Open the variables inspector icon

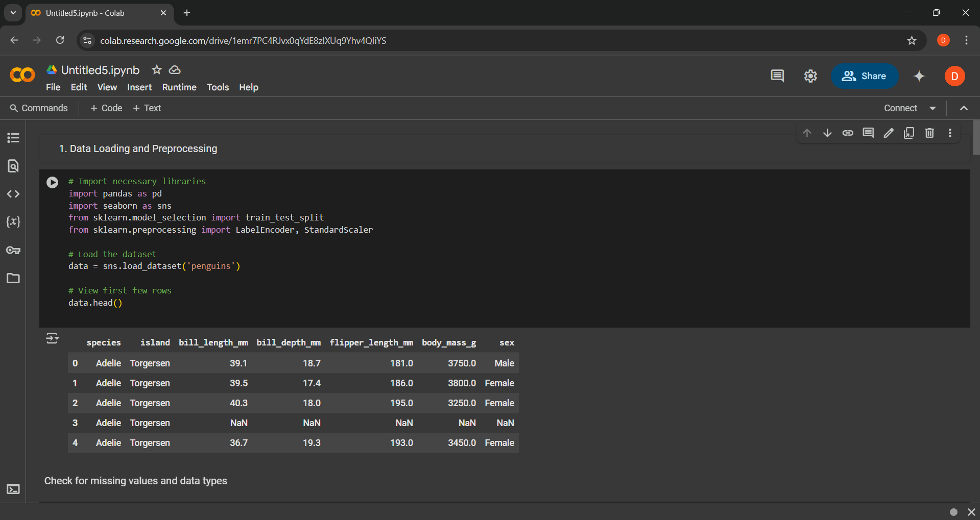(x=13, y=222)
